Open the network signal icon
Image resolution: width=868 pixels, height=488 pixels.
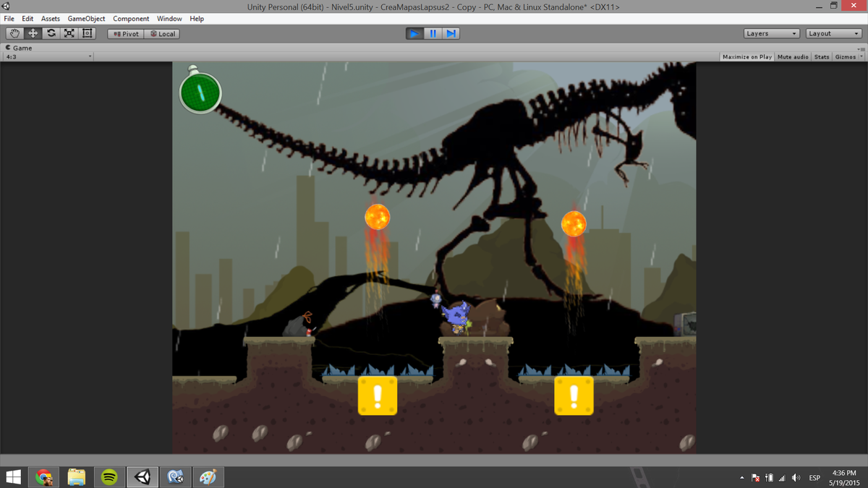(x=782, y=478)
